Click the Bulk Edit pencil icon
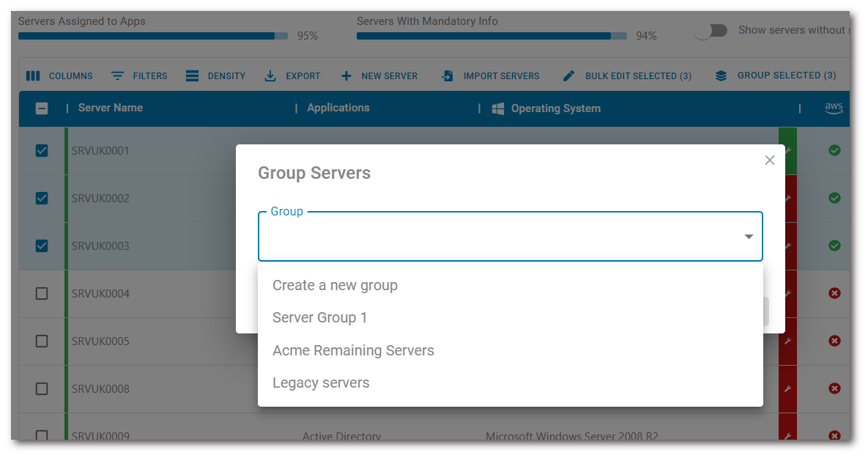Viewport: 868px width, 458px height. 568,75
